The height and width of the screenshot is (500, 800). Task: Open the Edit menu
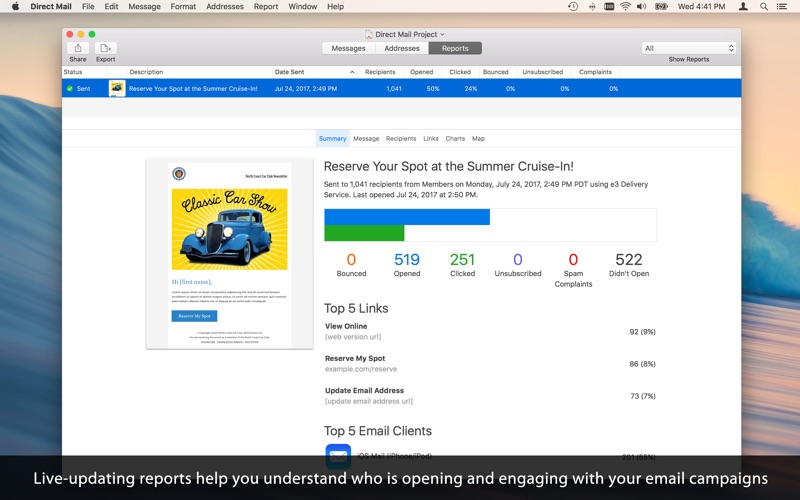click(111, 7)
